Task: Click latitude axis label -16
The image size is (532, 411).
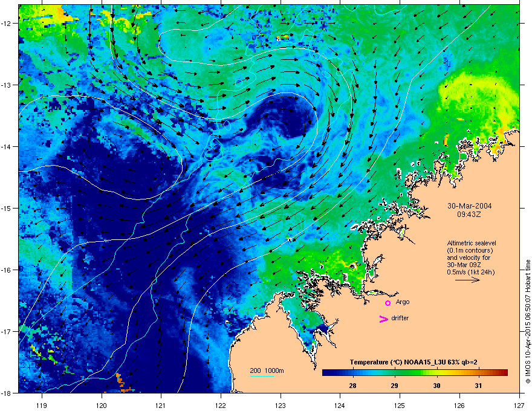Action: (6, 270)
